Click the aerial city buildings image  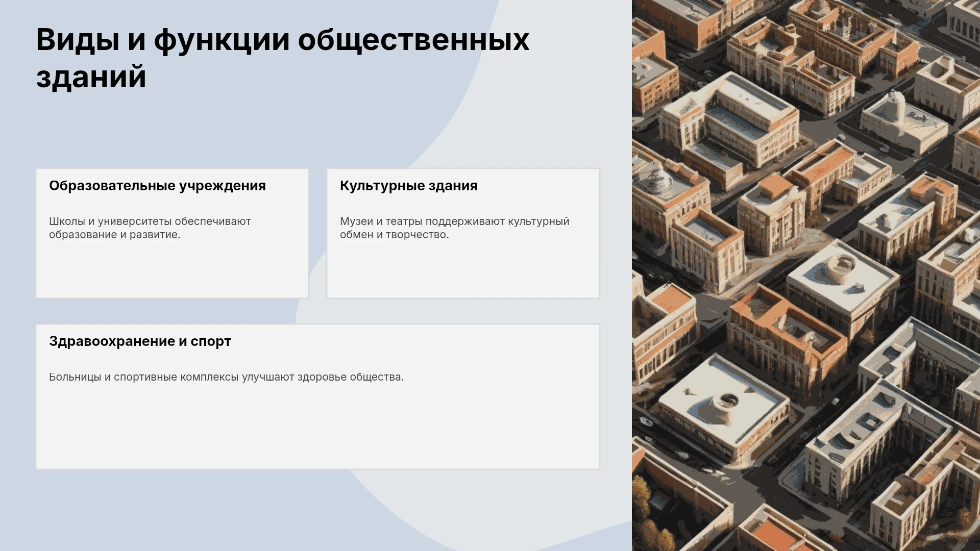point(806,275)
